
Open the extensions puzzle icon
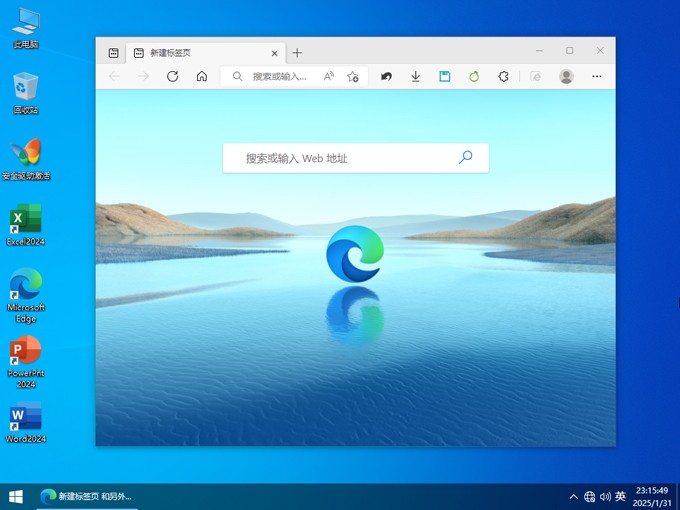coord(503,76)
